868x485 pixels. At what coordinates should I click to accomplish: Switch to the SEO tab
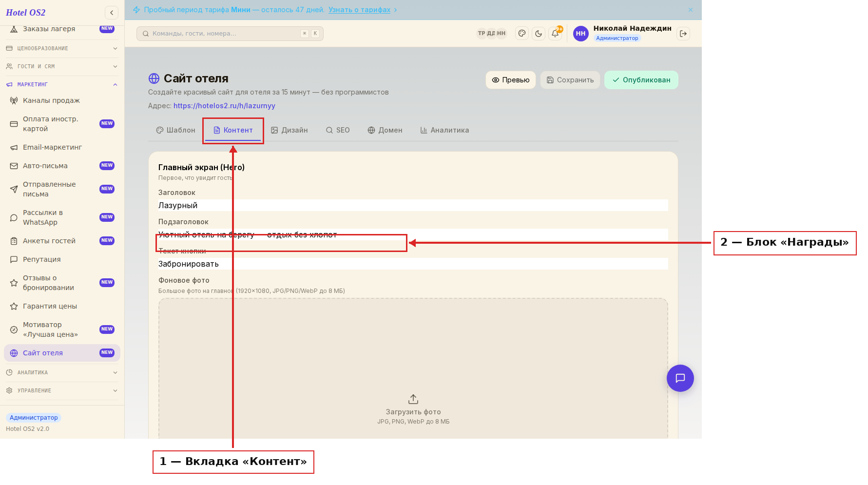(x=338, y=130)
